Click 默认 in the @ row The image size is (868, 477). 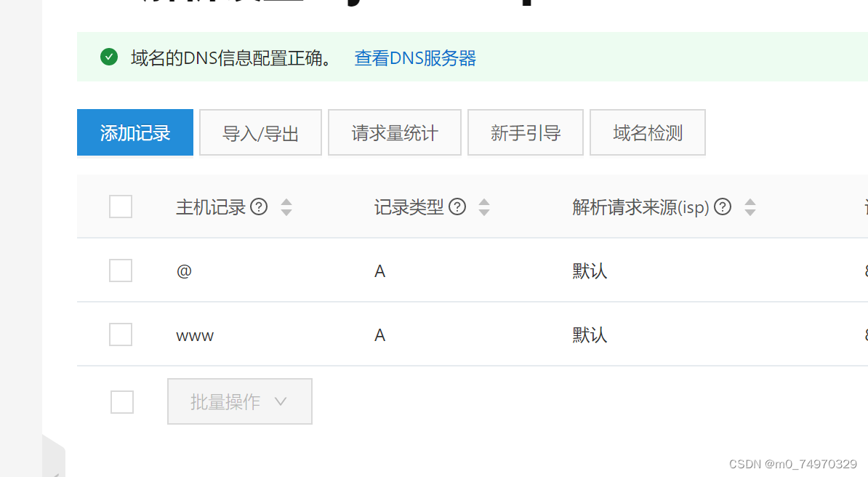pos(590,271)
